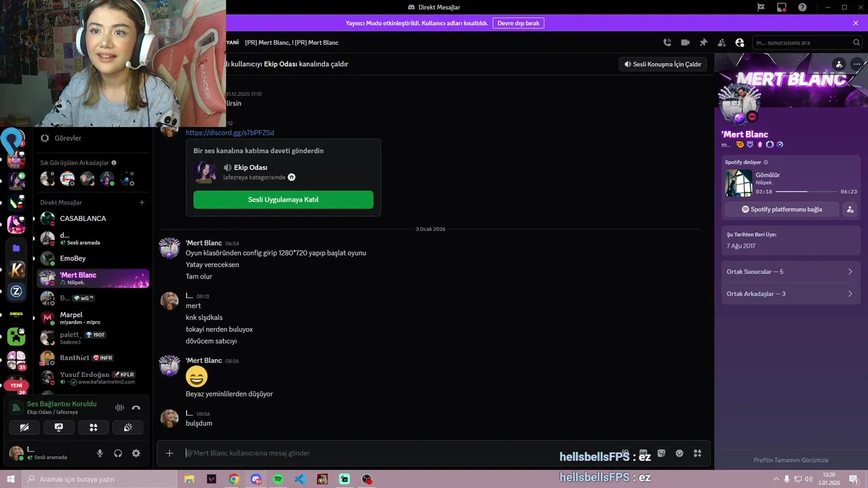Viewport: 868px width, 488px height.
Task: Open EmoBey direct message
Action: click(93, 258)
